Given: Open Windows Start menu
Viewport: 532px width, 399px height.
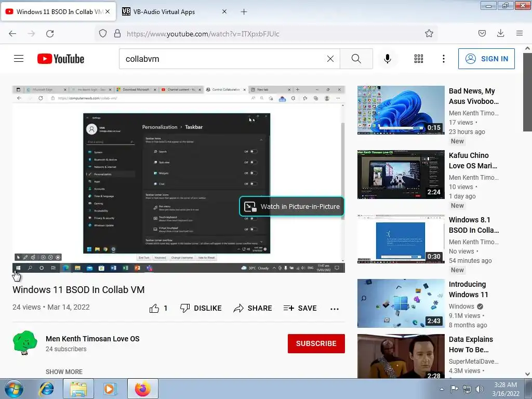Looking at the screenshot, I should click(x=14, y=389).
